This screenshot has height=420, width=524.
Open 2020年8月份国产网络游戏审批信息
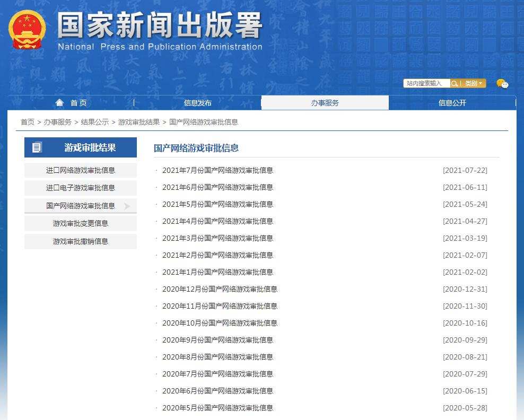tap(217, 357)
